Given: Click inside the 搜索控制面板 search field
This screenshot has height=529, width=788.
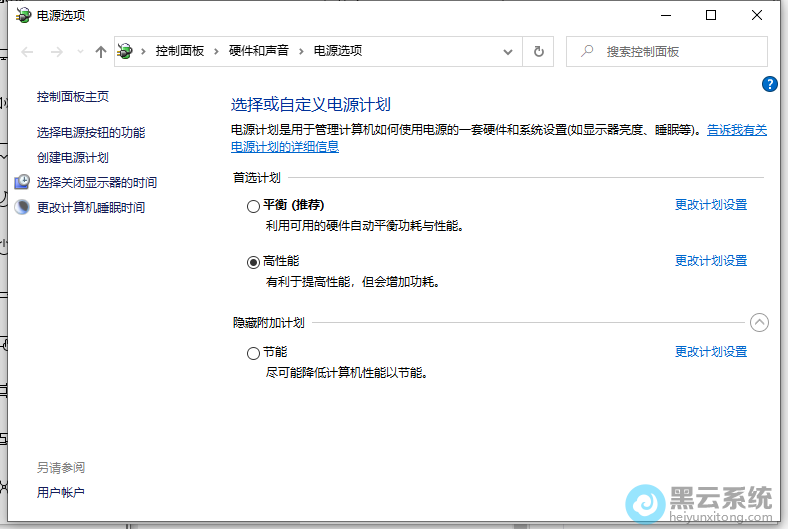Looking at the screenshot, I should pos(670,51).
